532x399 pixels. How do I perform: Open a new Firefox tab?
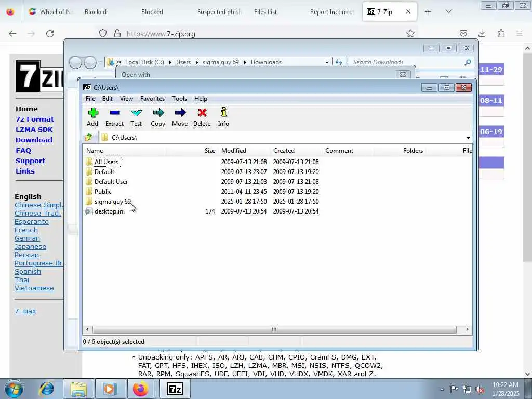[x=428, y=12]
